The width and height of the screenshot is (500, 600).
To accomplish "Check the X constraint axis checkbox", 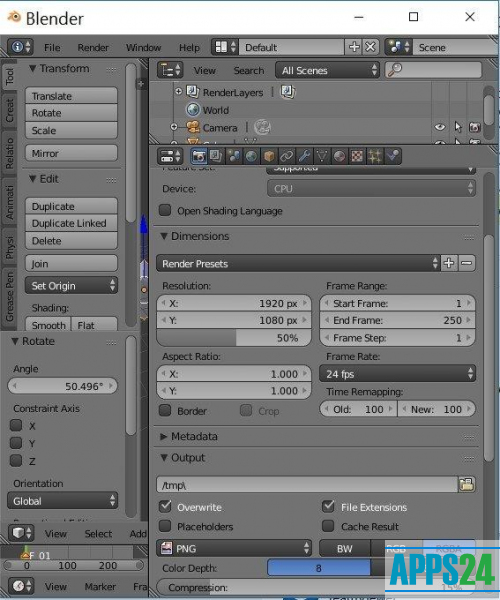I will point(16,425).
